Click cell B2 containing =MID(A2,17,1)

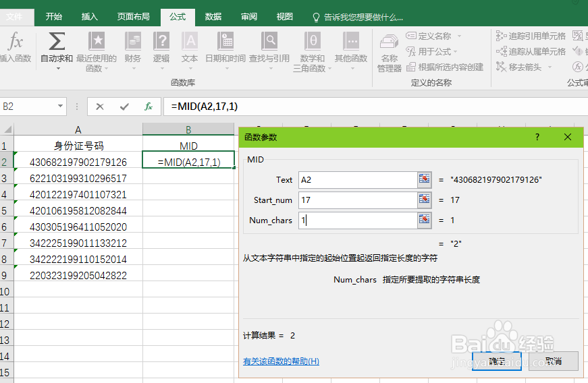click(x=188, y=162)
